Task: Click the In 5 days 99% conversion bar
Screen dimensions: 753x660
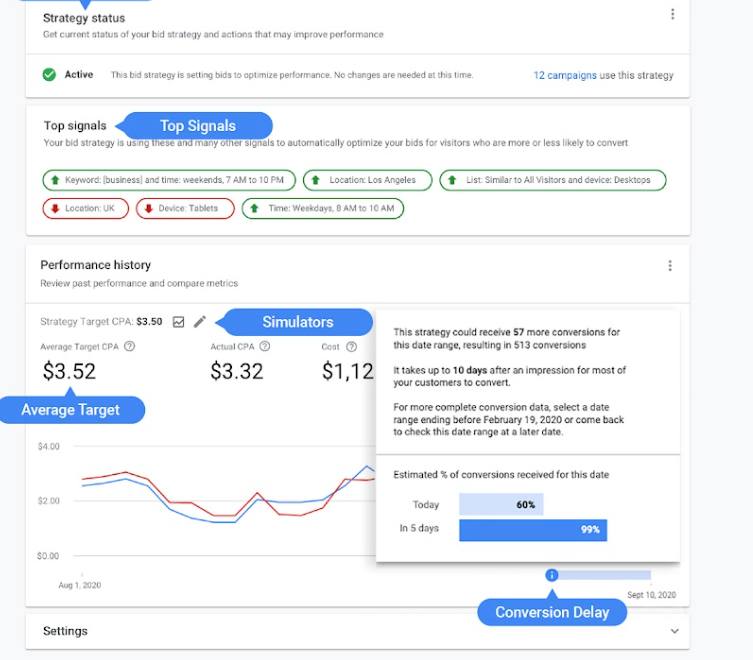Action: (x=533, y=530)
